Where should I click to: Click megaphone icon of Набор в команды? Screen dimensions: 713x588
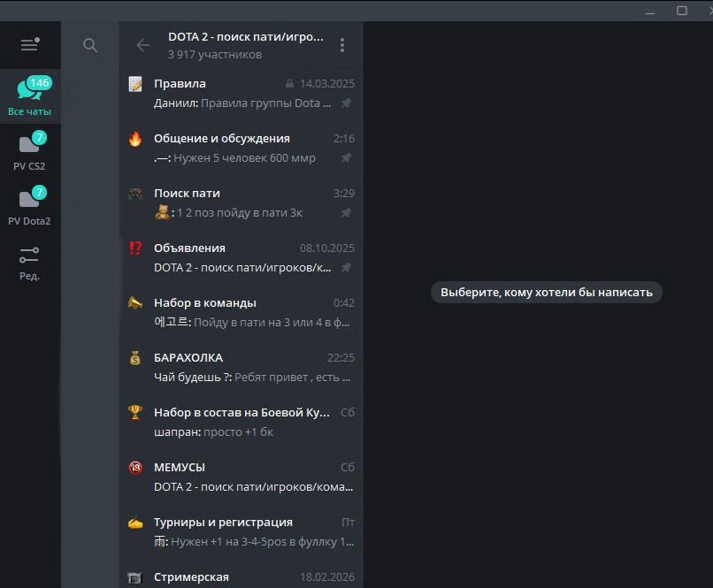pos(135,302)
